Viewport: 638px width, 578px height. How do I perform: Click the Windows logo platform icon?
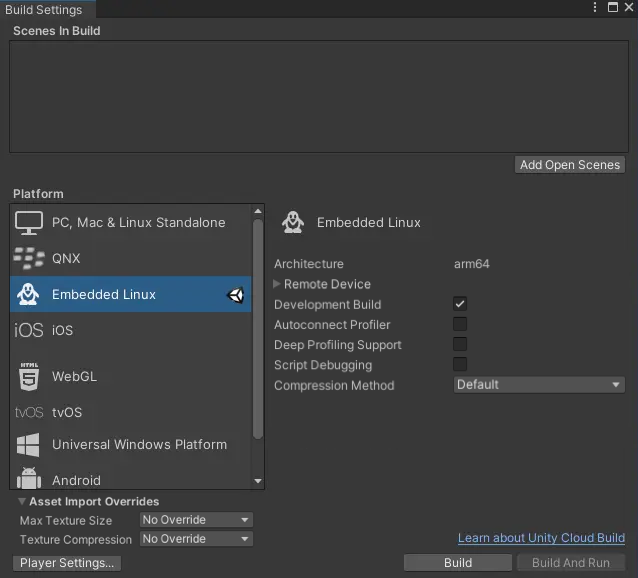pyautogui.click(x=28, y=445)
